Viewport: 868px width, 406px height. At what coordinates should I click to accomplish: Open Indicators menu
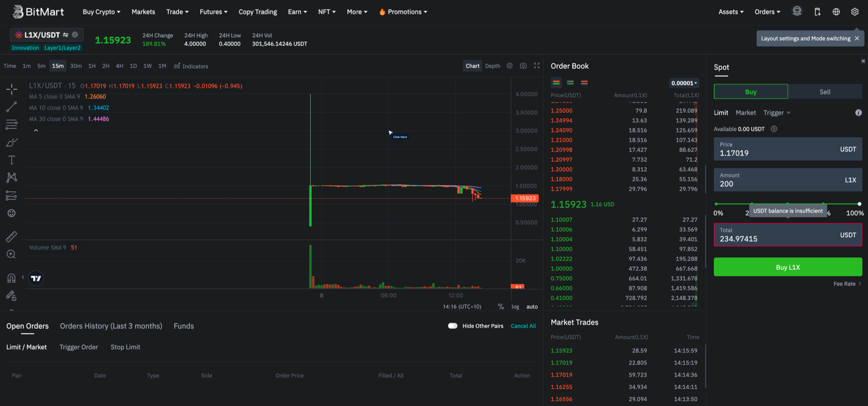tap(191, 66)
